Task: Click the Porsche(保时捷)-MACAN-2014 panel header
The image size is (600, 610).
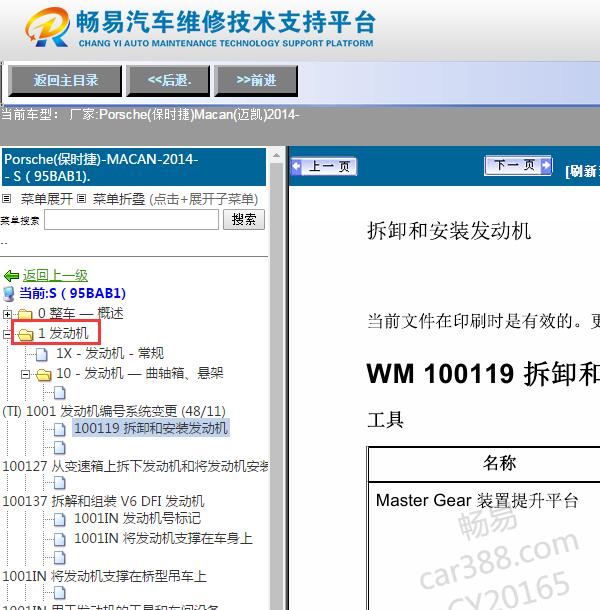Action: coord(134,167)
